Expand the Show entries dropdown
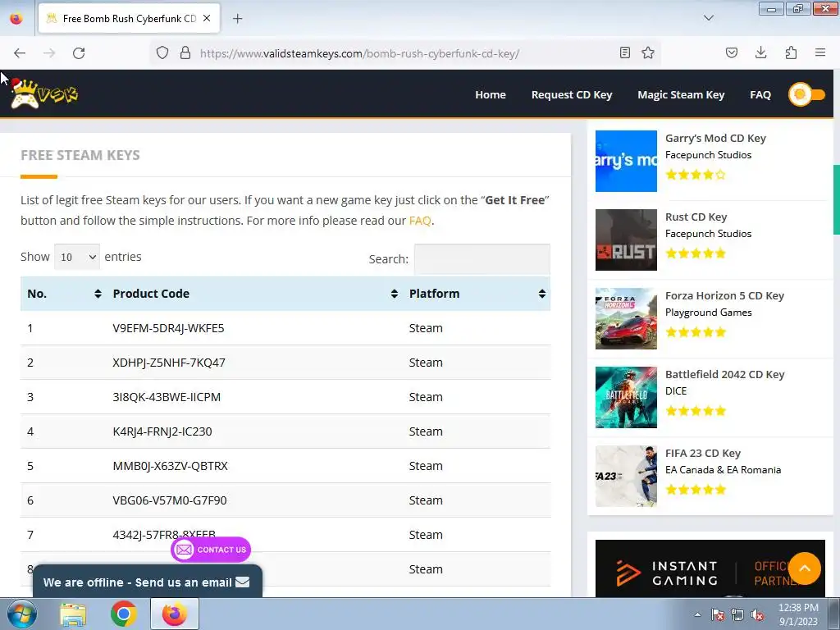Viewport: 840px width, 630px height. (77, 257)
